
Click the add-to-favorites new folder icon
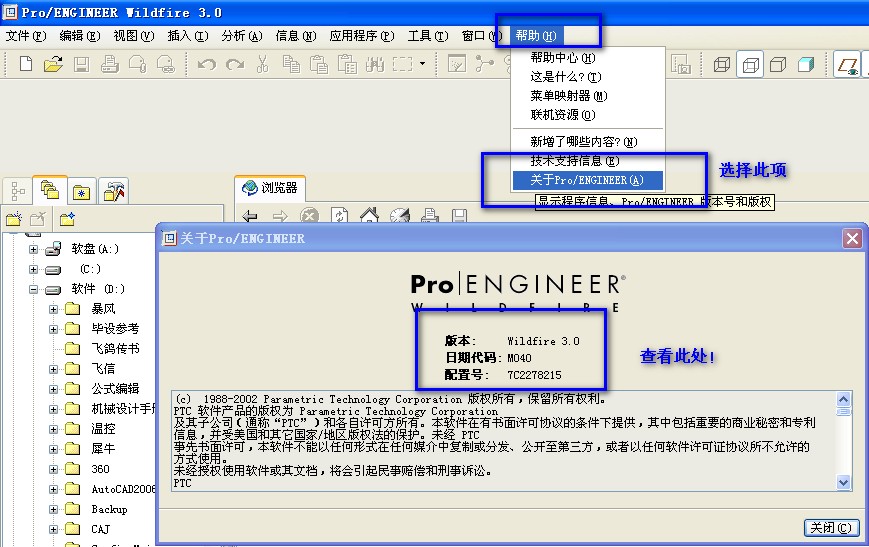[68, 219]
